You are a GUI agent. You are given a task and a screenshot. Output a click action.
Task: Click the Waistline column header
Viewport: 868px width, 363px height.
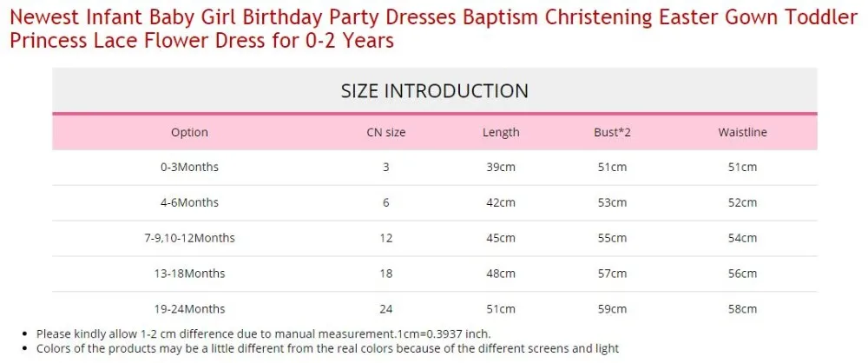pos(742,133)
